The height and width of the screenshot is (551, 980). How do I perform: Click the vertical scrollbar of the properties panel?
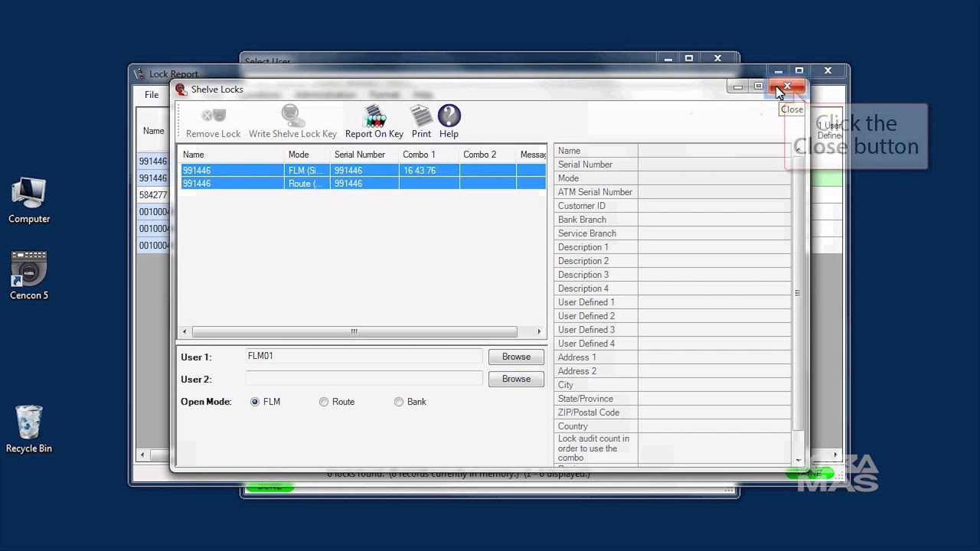click(798, 293)
